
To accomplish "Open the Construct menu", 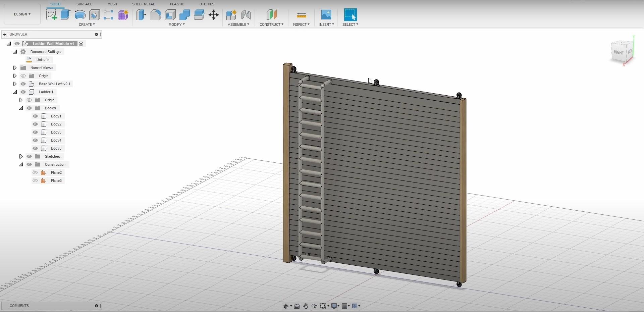I will 271,24.
